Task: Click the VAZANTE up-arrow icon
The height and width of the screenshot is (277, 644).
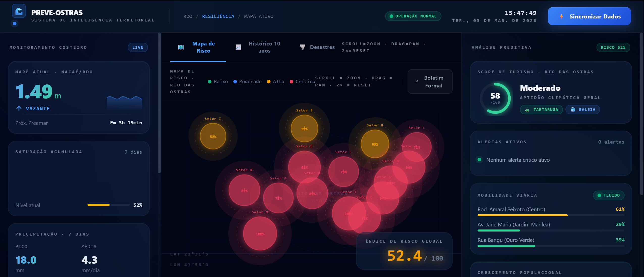Action: coord(19,108)
